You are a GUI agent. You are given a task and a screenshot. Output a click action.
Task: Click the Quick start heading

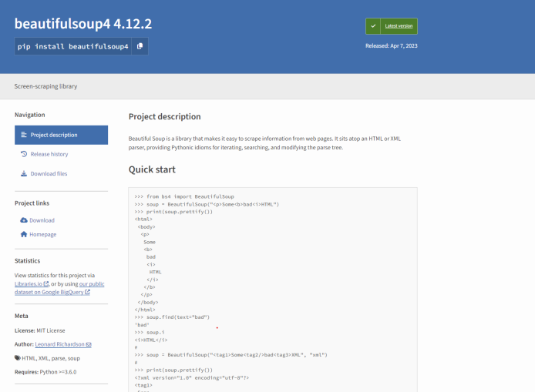(x=152, y=169)
